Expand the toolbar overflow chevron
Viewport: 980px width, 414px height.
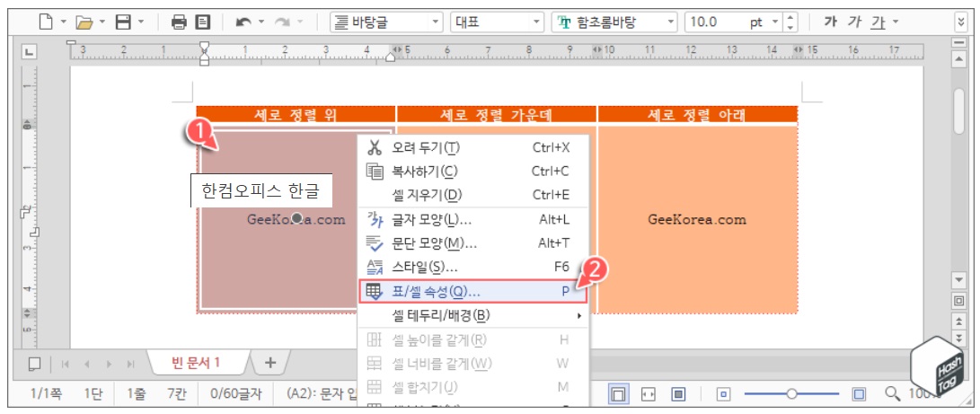pyautogui.click(x=960, y=22)
